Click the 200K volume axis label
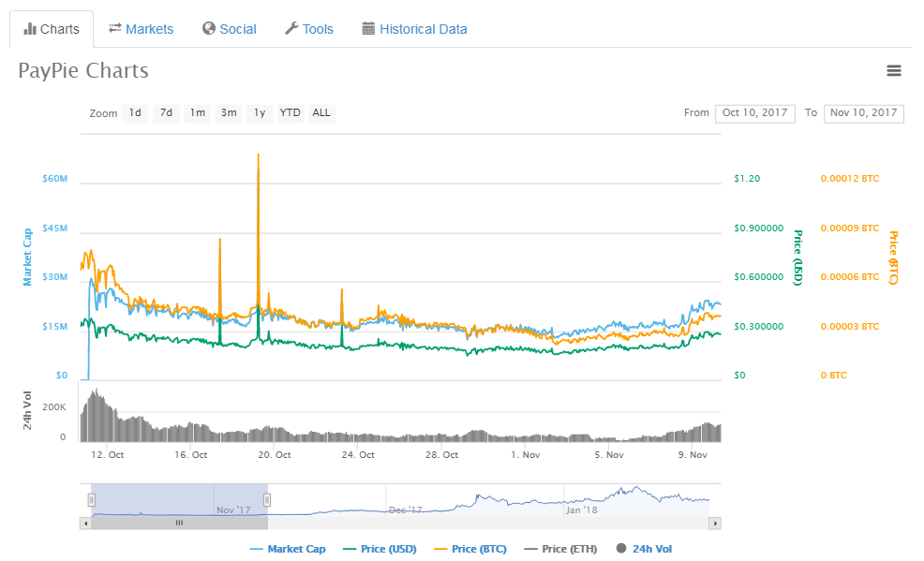The height and width of the screenshot is (561, 924). point(54,406)
